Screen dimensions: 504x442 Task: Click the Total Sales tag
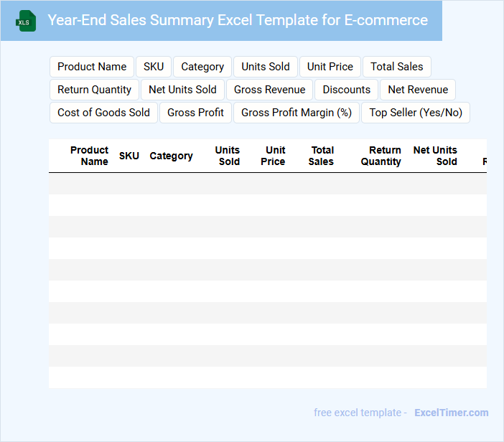tap(397, 67)
